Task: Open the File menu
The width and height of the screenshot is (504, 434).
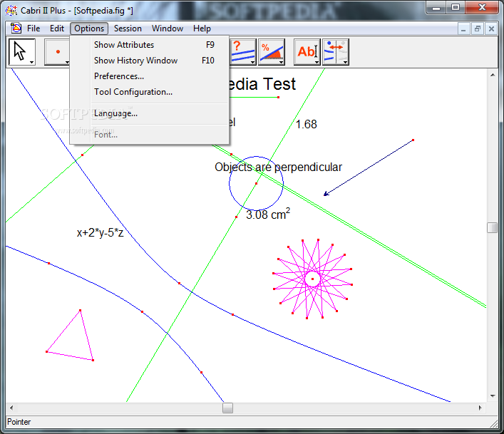Action: (x=34, y=29)
